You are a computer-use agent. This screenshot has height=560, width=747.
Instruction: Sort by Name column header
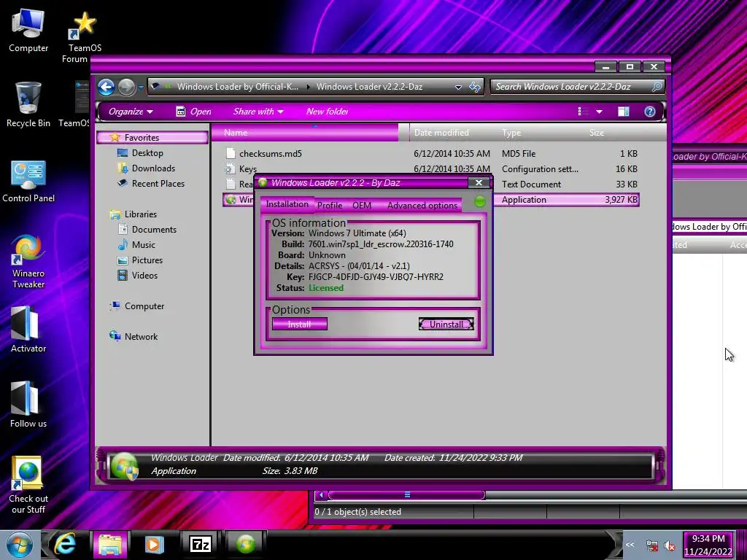[x=305, y=133]
